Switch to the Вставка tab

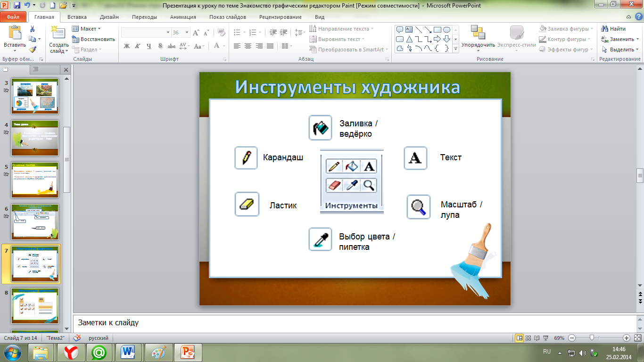pyautogui.click(x=77, y=17)
